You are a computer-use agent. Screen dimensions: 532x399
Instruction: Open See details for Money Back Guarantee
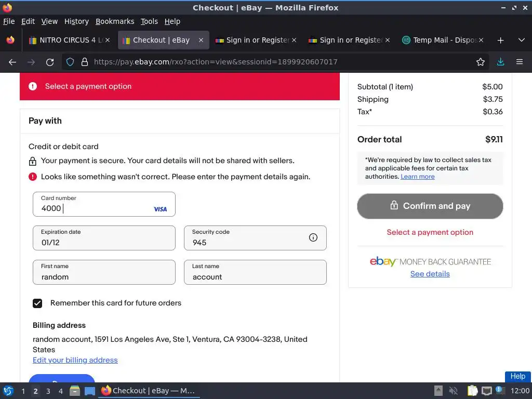click(430, 274)
